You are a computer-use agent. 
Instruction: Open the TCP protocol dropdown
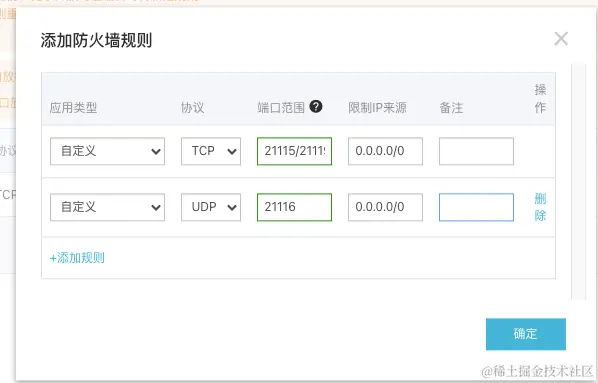coord(211,151)
